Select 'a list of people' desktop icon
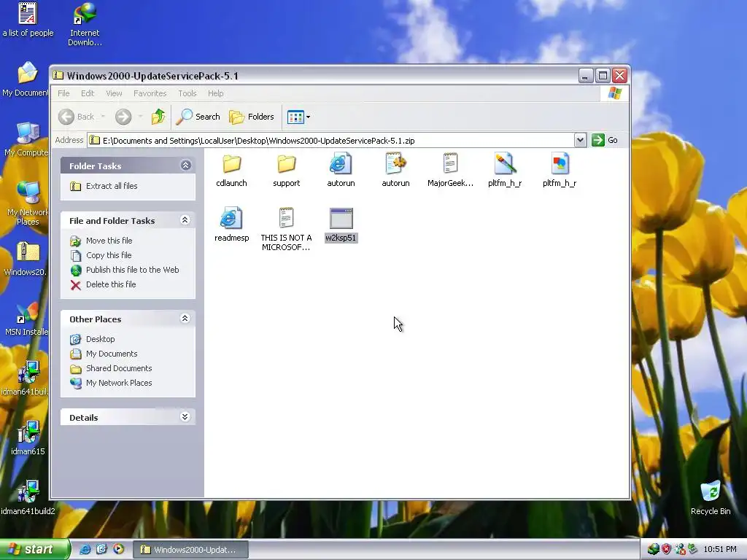The height and width of the screenshot is (560, 747). [x=28, y=20]
